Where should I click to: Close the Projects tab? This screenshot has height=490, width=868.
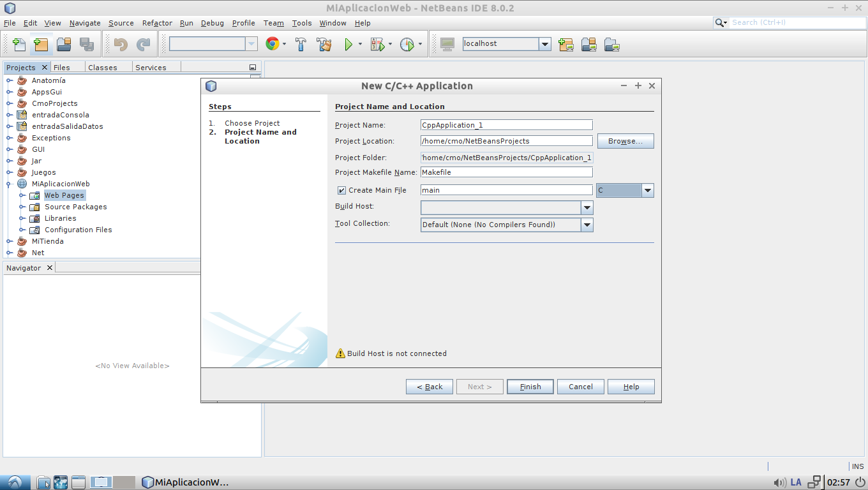tap(44, 67)
